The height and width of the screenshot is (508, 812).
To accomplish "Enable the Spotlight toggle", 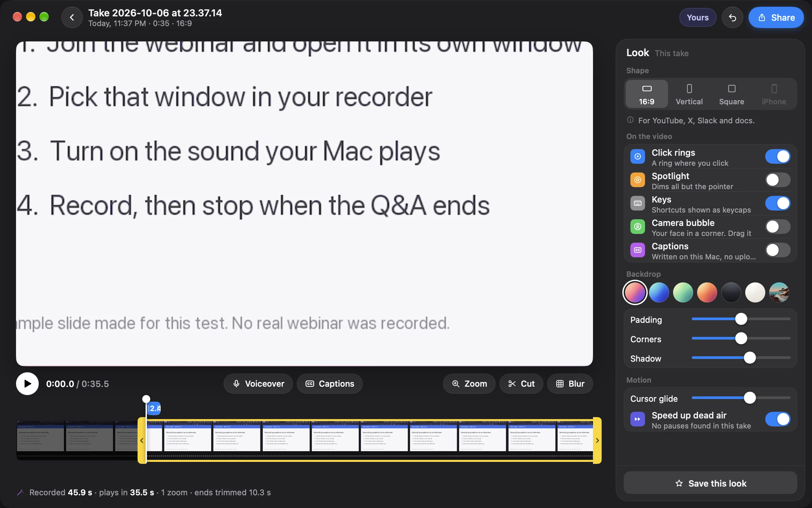I will click(x=777, y=180).
